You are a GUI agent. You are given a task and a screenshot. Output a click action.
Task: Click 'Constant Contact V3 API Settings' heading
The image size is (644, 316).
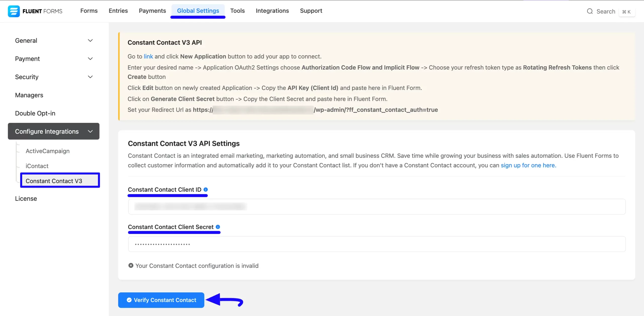pyautogui.click(x=184, y=143)
